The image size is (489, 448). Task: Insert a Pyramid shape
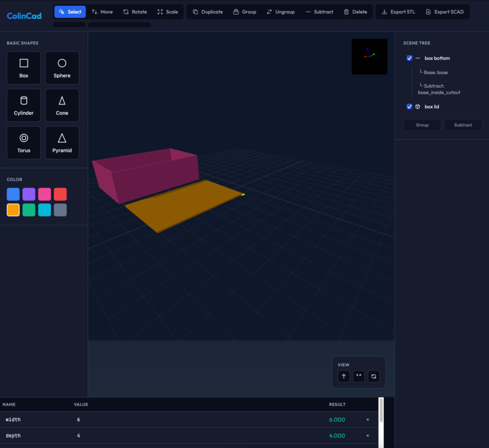coord(62,142)
